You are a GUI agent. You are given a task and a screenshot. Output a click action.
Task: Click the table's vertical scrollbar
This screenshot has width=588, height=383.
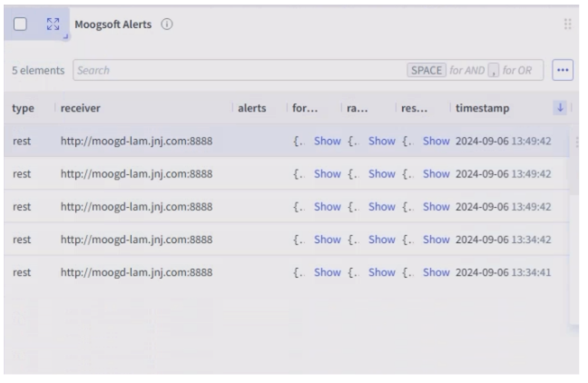tap(573, 162)
